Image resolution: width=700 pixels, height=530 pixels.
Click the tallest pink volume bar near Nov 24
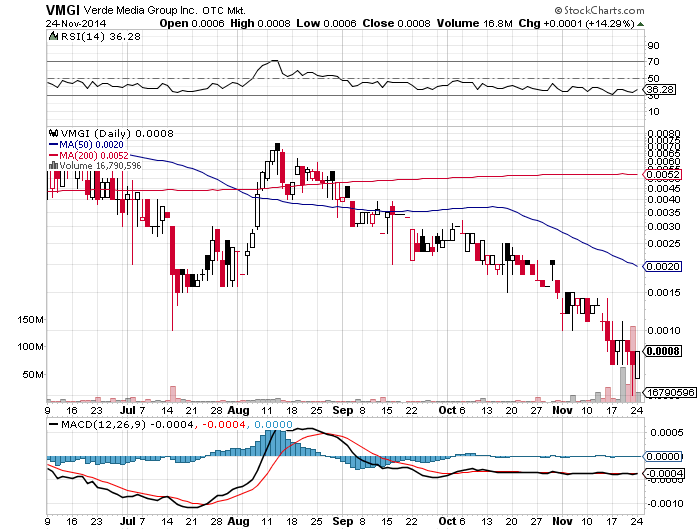pos(633,363)
